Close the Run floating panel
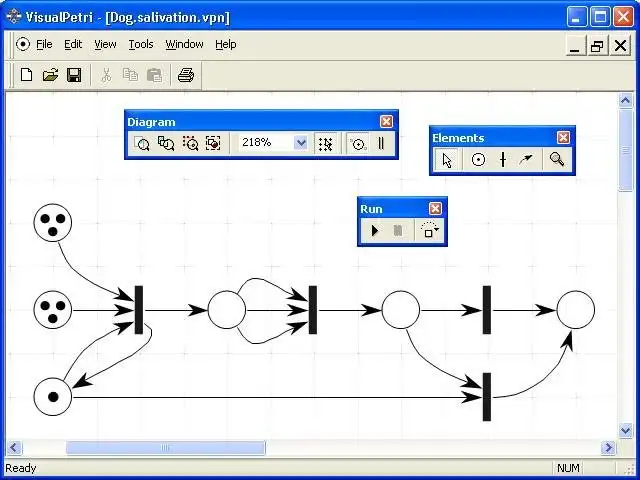The height and width of the screenshot is (480, 640). click(435, 209)
